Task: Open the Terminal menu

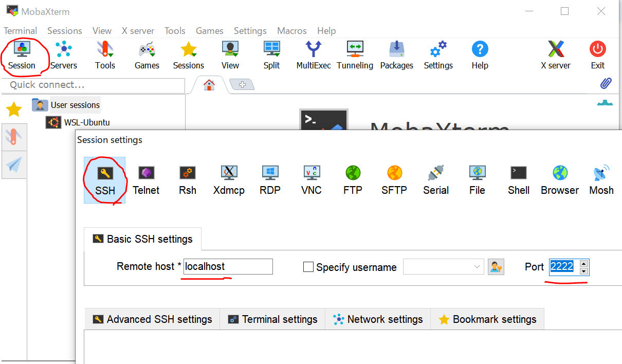Action: coord(21,31)
